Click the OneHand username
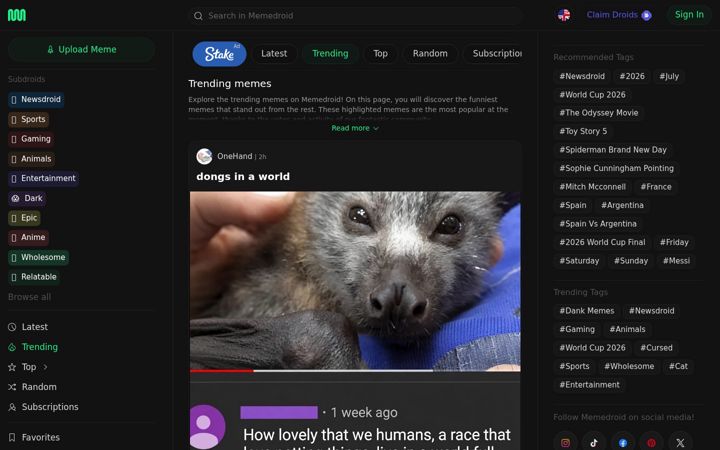This screenshot has height=450, width=720. 235,157
